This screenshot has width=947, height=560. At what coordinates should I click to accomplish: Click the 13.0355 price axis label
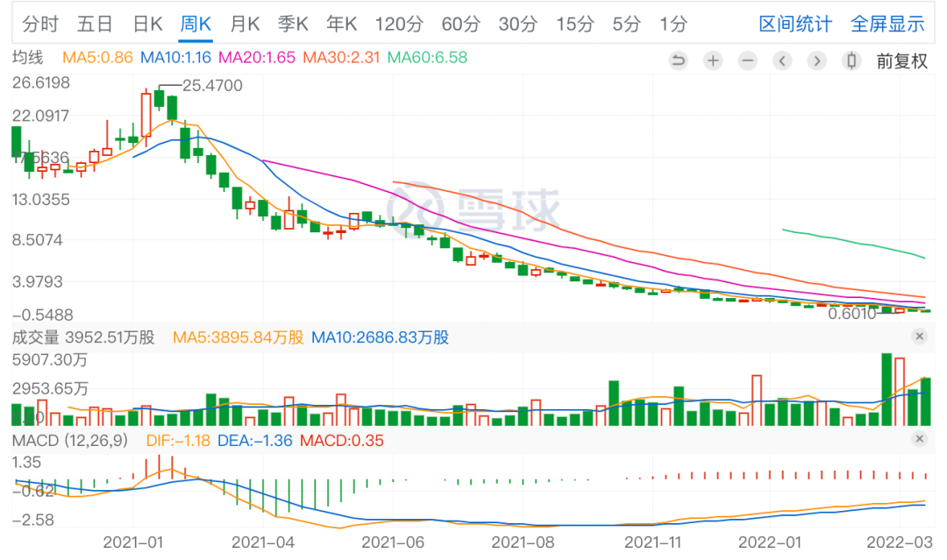tap(41, 199)
